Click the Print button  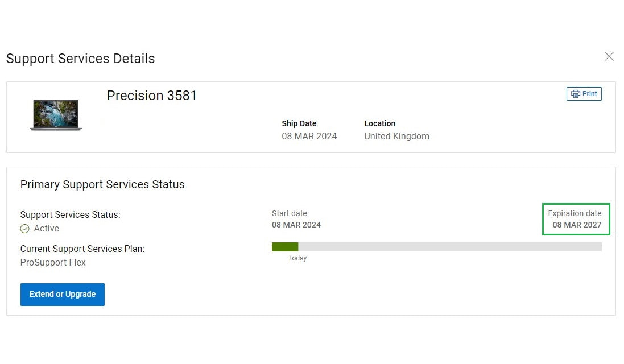pyautogui.click(x=584, y=94)
